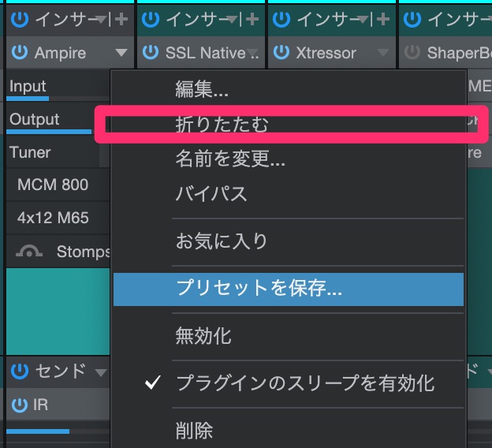Select 折りたたむ from the context menu

222,124
